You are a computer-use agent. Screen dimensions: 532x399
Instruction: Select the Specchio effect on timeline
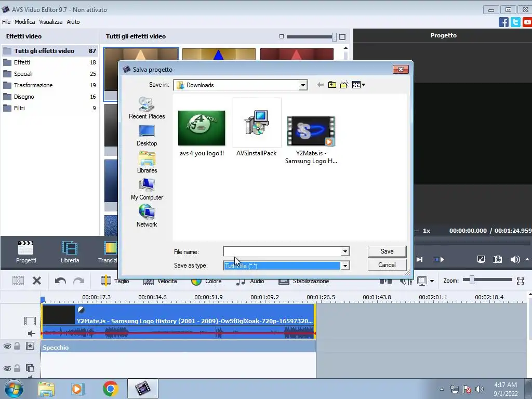pyautogui.click(x=179, y=348)
